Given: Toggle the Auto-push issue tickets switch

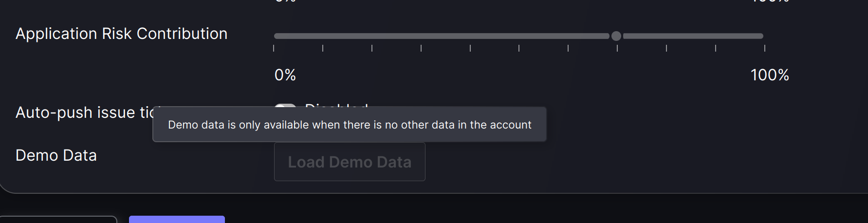Looking at the screenshot, I should pos(285,105).
